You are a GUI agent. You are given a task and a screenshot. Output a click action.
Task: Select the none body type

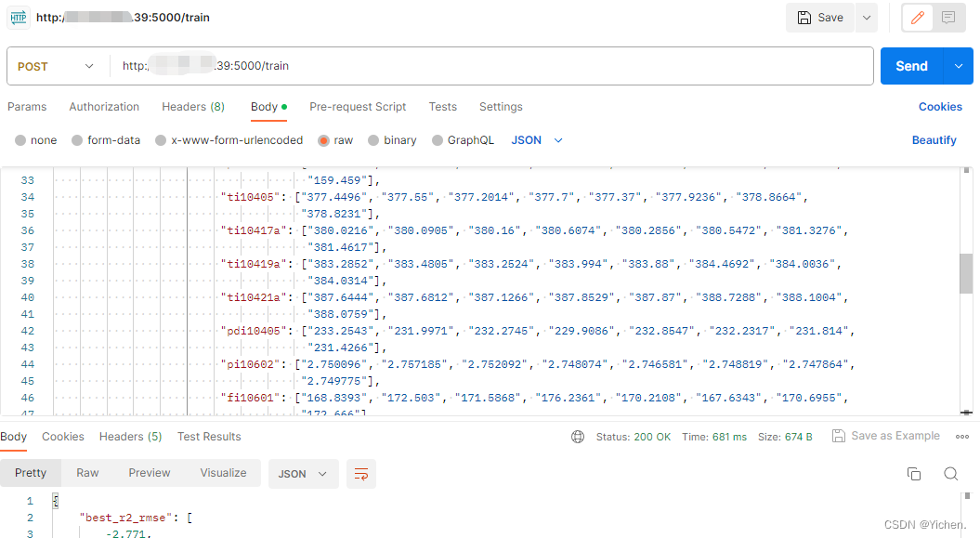pos(35,140)
